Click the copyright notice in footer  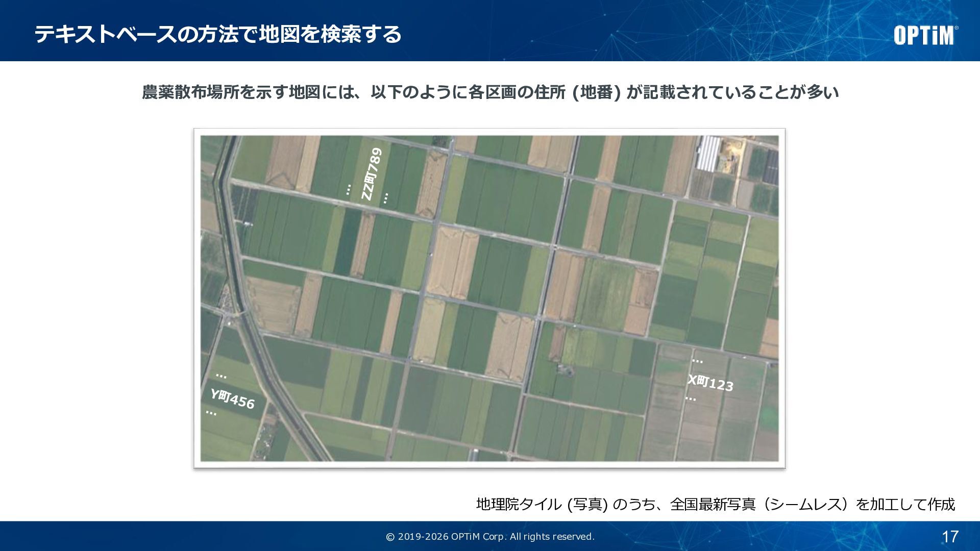[490, 536]
